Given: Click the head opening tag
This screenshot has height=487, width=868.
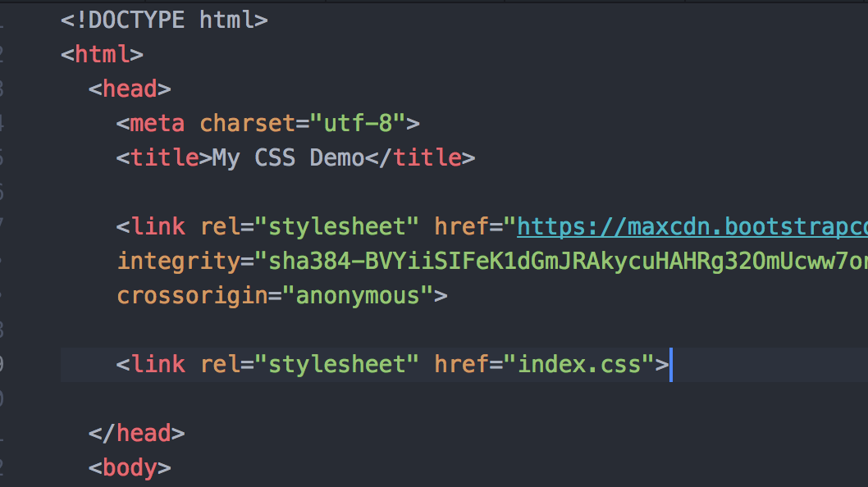Looking at the screenshot, I should (x=127, y=89).
